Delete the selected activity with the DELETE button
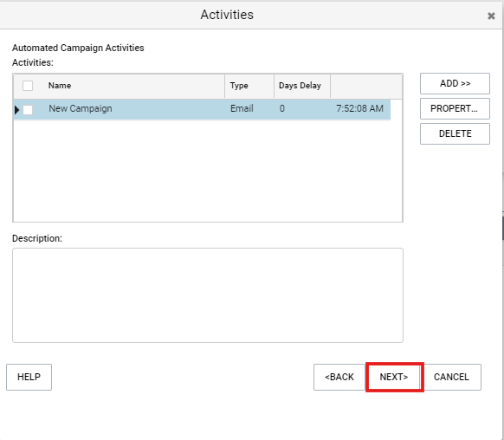Image resolution: width=504 pixels, height=440 pixels. click(x=455, y=133)
